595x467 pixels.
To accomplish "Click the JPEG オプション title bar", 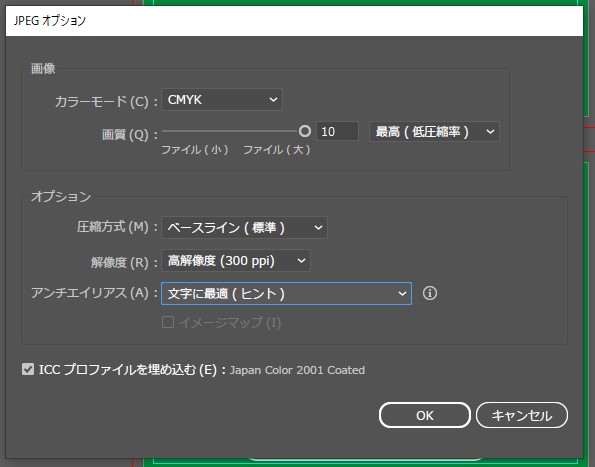I will [294, 21].
